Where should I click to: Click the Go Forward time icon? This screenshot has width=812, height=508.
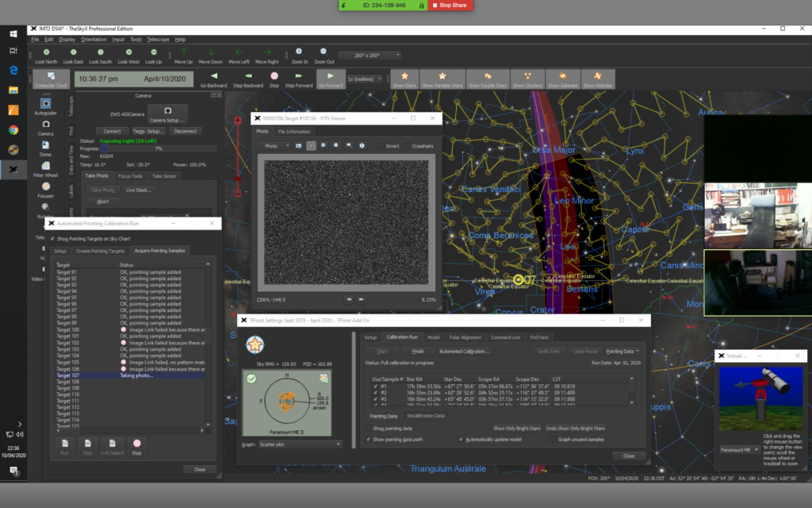coord(331,79)
